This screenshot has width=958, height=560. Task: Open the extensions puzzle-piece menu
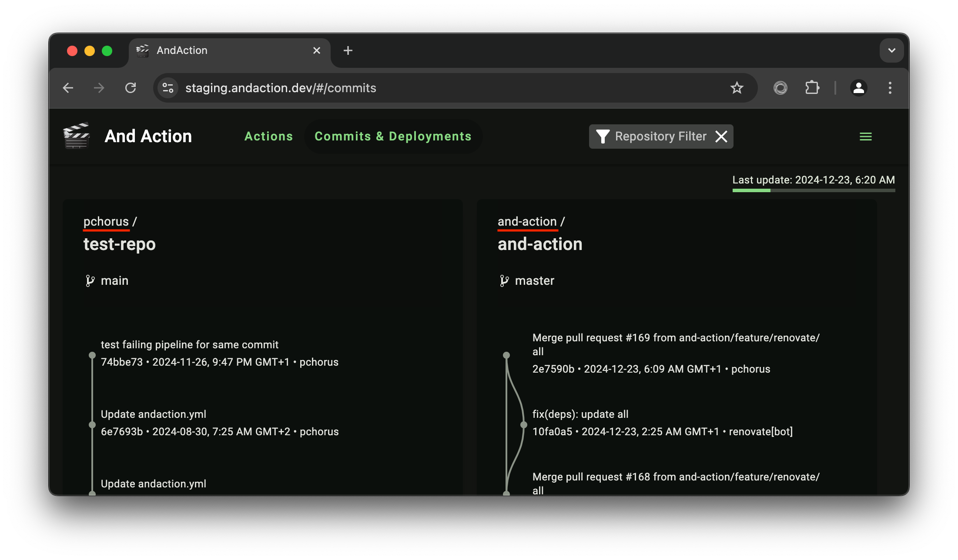click(812, 88)
